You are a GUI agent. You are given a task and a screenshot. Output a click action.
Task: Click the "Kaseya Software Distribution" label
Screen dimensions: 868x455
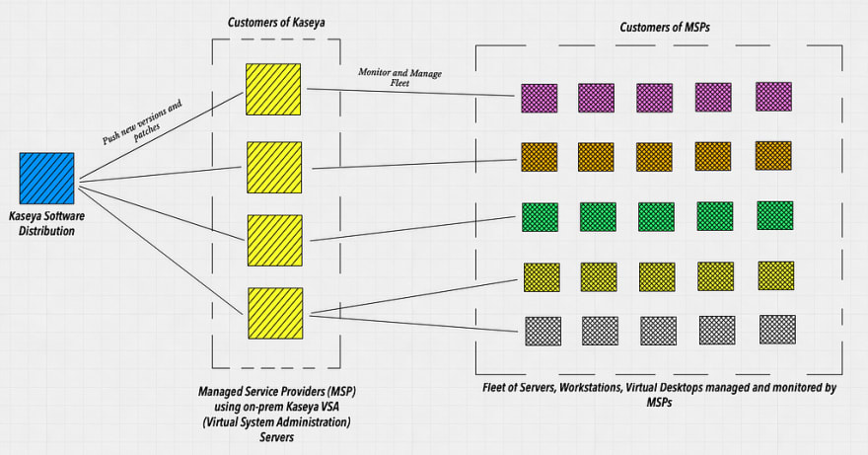tap(46, 223)
